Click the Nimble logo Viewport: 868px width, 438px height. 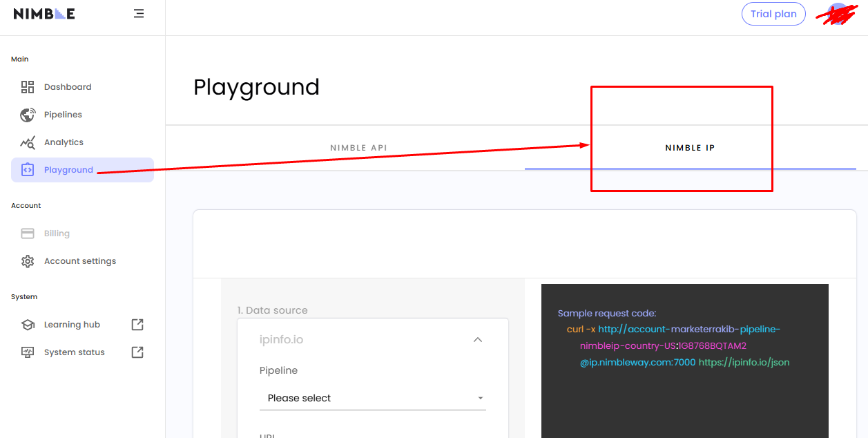coord(44,13)
